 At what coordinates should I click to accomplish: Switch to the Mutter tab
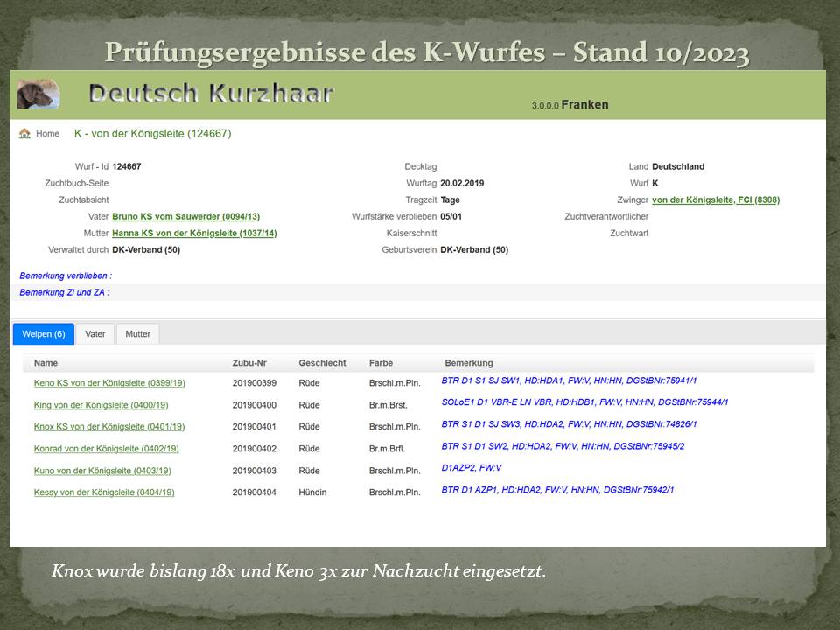[x=137, y=334]
